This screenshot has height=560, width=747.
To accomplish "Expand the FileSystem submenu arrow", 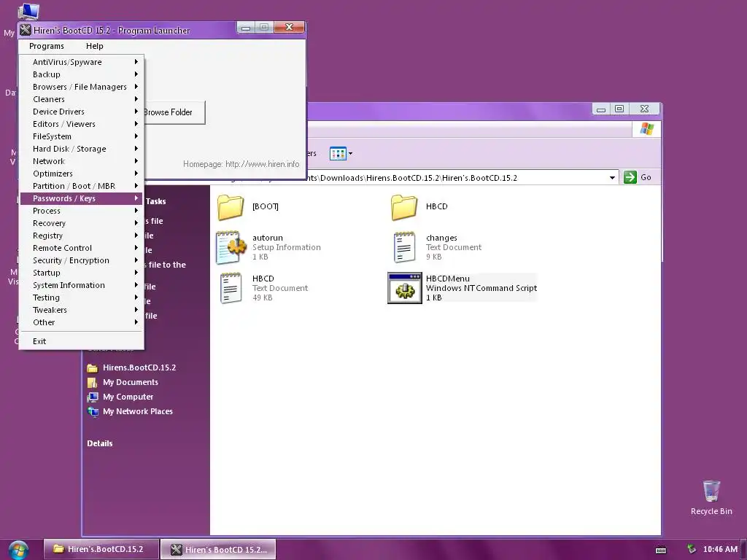I will click(136, 136).
